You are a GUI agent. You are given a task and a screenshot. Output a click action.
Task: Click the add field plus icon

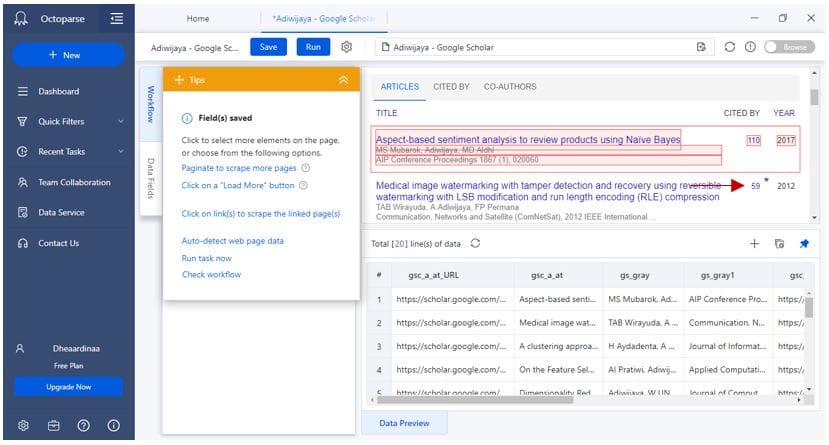[x=755, y=243]
